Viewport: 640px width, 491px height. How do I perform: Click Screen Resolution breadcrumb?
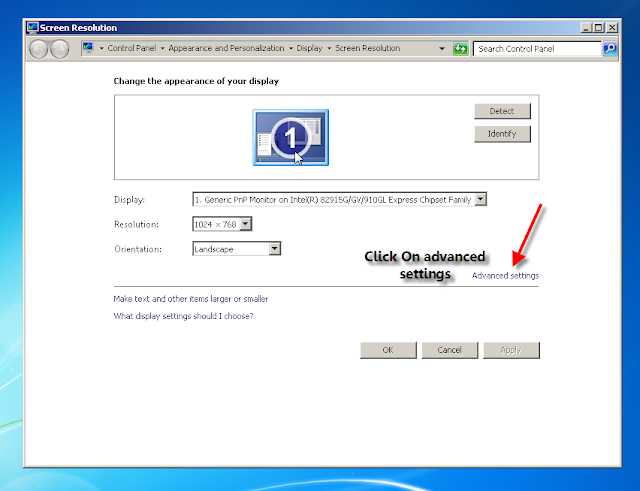(367, 48)
